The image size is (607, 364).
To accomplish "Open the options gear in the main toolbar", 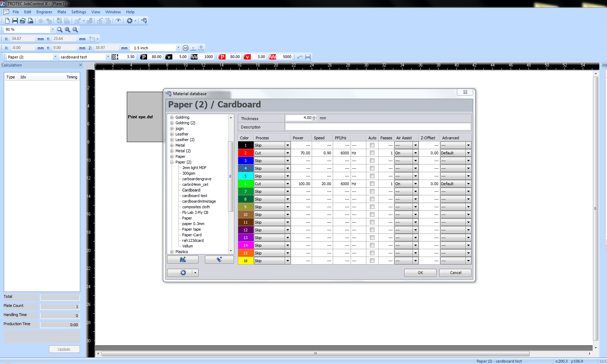I will pos(130,21).
